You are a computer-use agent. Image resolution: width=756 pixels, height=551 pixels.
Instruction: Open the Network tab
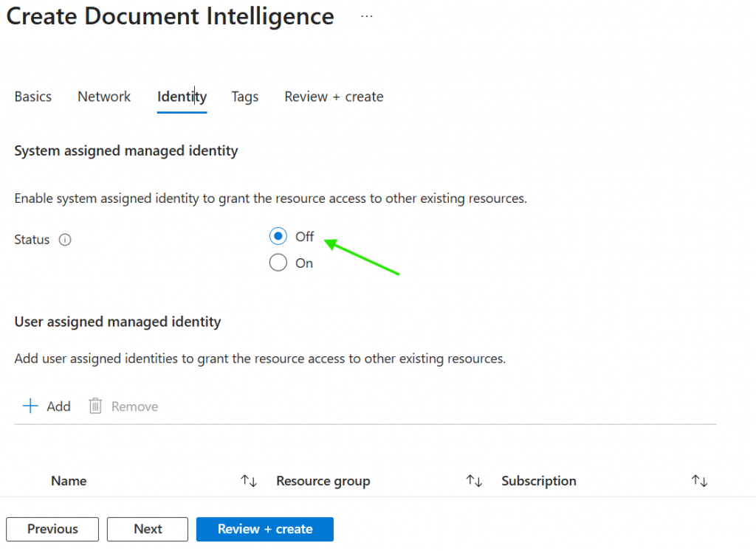(x=104, y=97)
